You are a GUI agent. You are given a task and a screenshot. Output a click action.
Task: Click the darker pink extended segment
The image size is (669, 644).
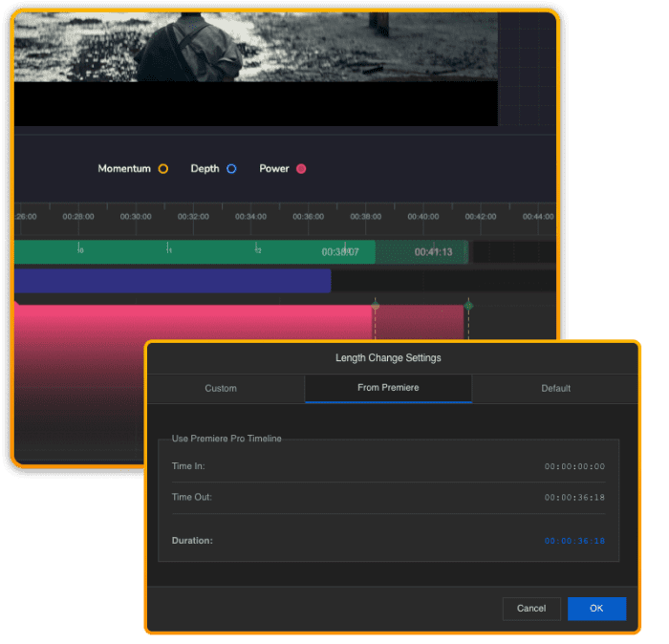click(418, 323)
